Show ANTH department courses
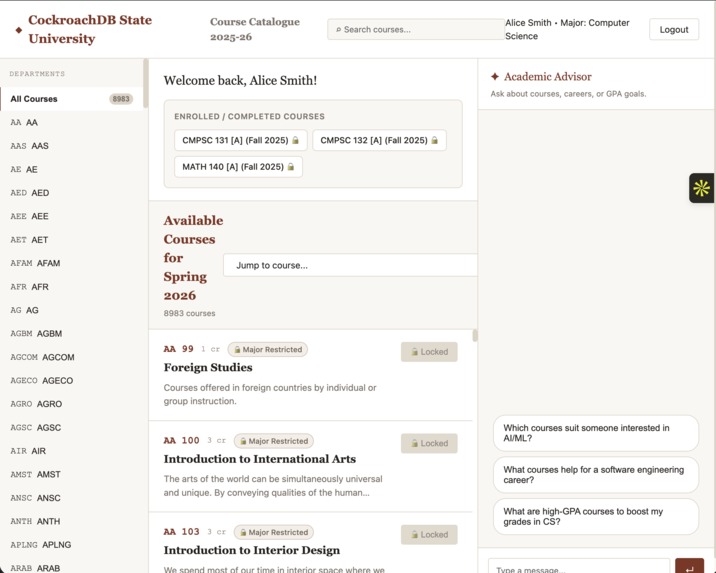 (x=72, y=521)
